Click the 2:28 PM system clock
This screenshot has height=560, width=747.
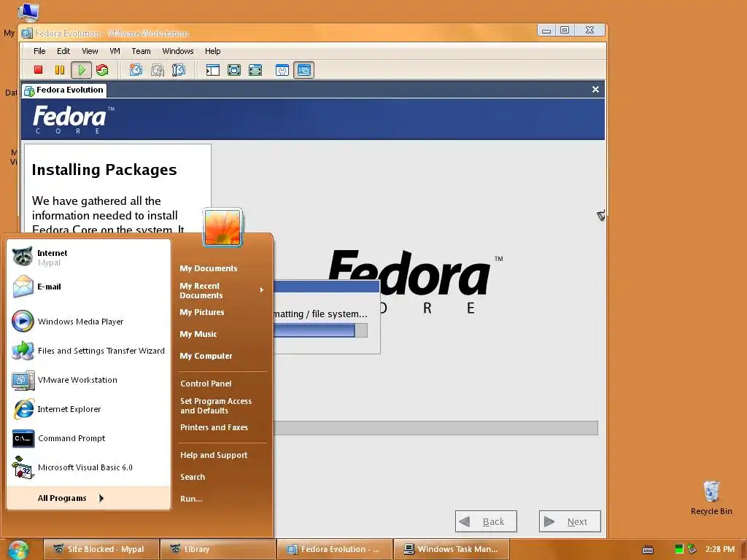(720, 549)
